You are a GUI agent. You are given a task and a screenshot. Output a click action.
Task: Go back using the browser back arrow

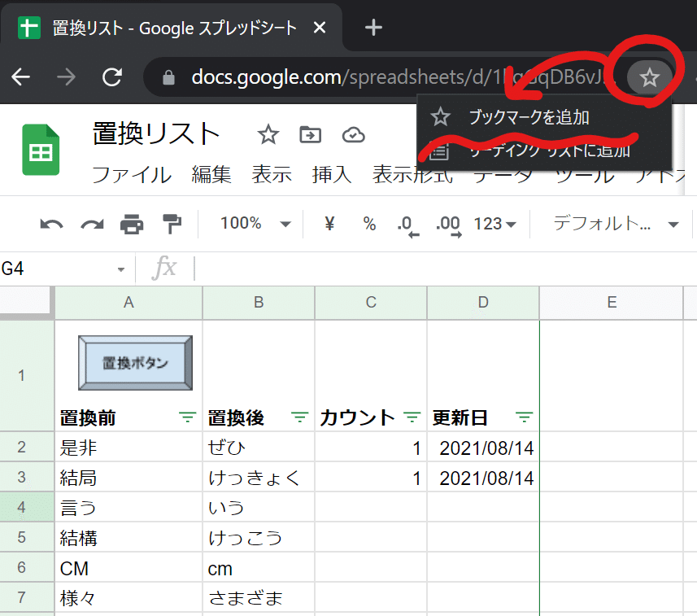[20, 77]
